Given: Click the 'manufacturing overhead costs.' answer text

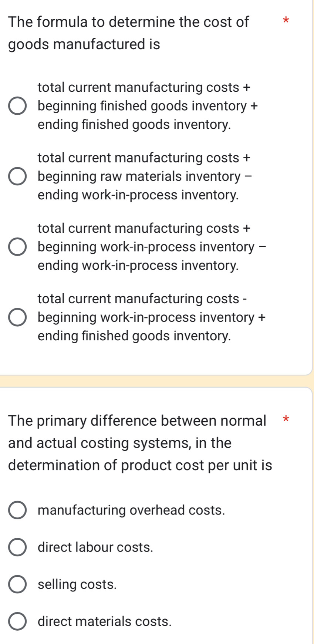Looking at the screenshot, I should (131, 510).
